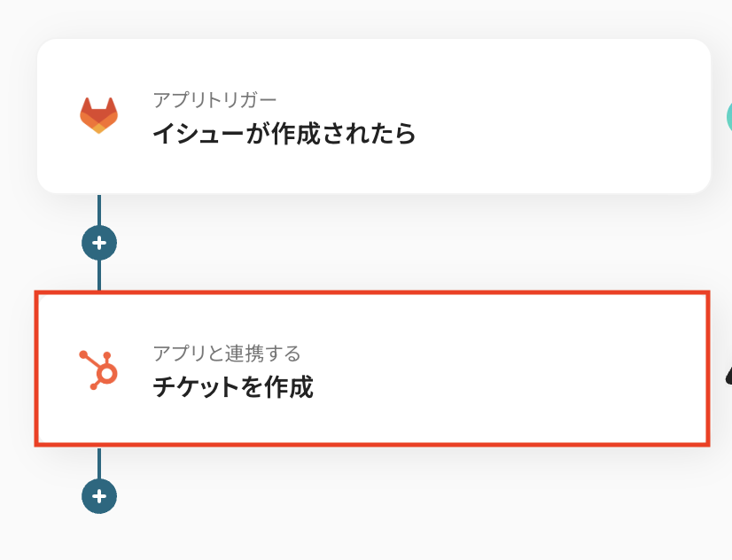Open the チケットを作成 action title

coord(232,387)
